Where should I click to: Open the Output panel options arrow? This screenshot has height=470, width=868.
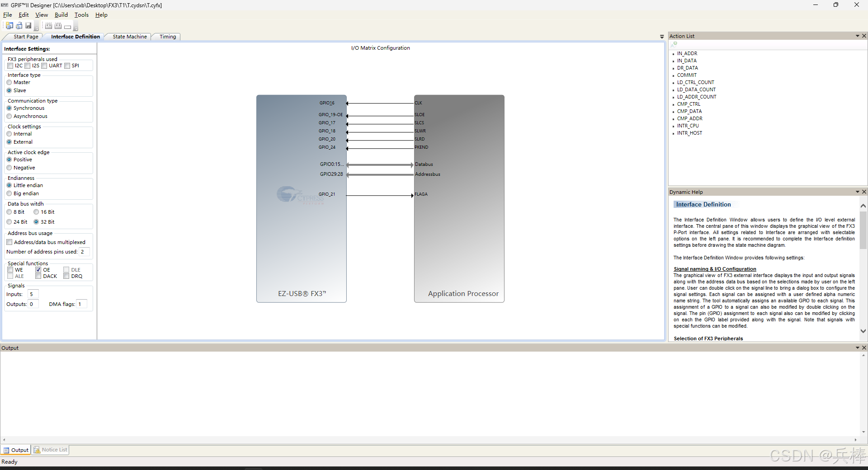click(x=857, y=348)
